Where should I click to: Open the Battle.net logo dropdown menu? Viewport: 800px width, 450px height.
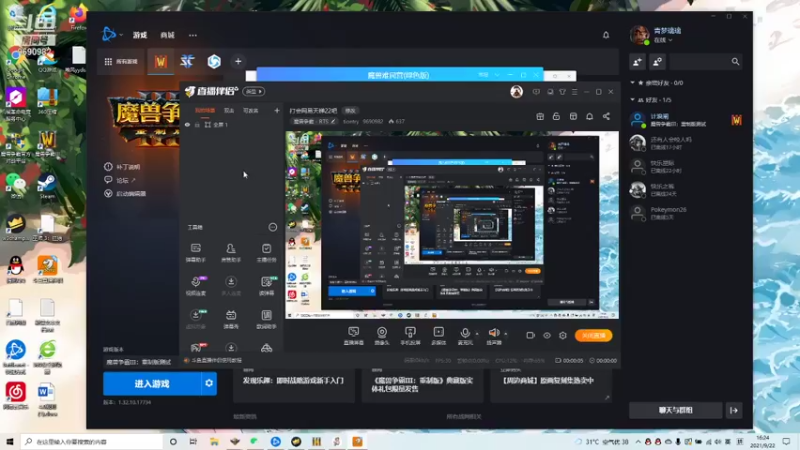click(x=112, y=35)
